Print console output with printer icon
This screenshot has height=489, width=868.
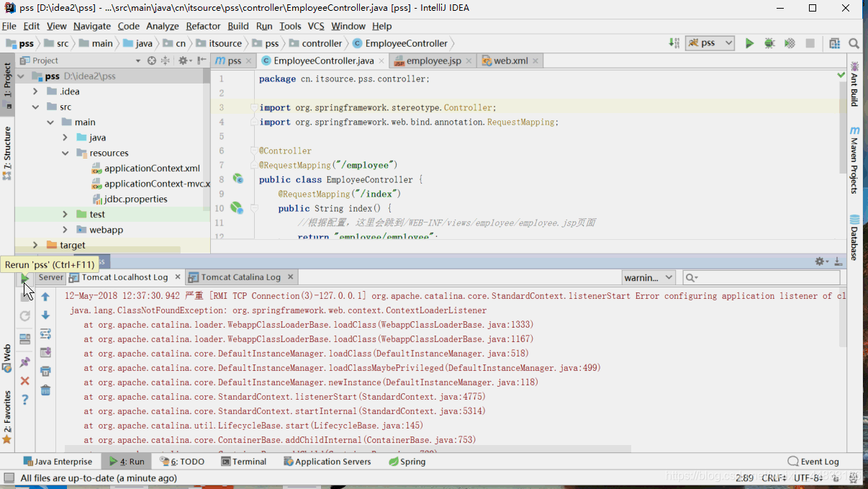(45, 372)
